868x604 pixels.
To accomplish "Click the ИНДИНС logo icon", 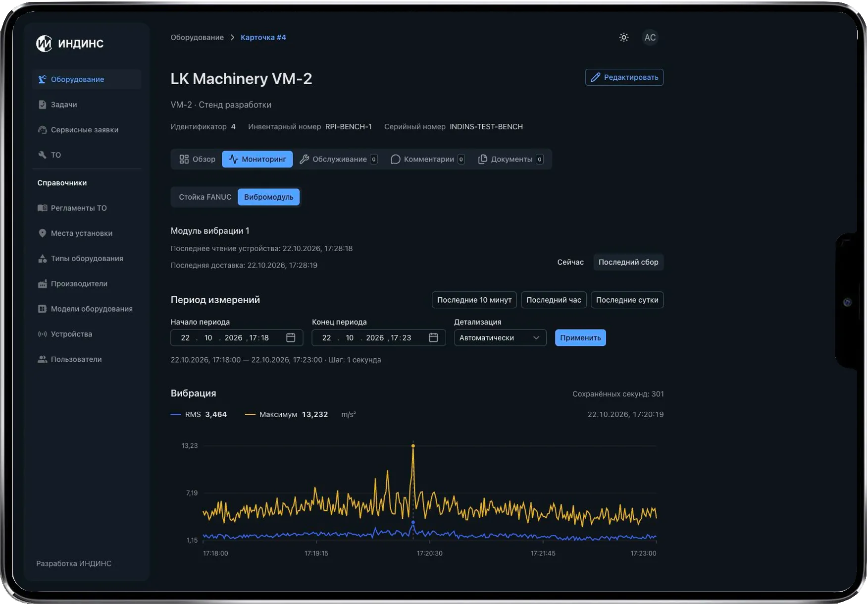I will 44,44.
